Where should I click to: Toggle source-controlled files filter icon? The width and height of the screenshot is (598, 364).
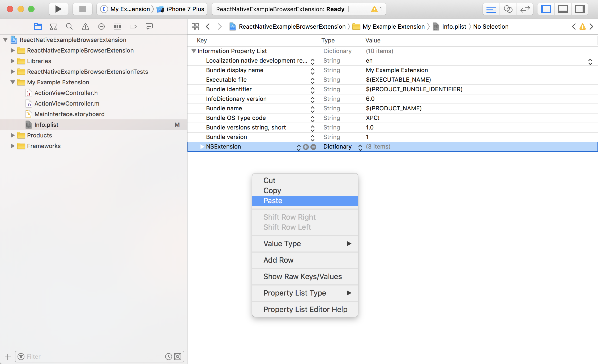tap(178, 357)
